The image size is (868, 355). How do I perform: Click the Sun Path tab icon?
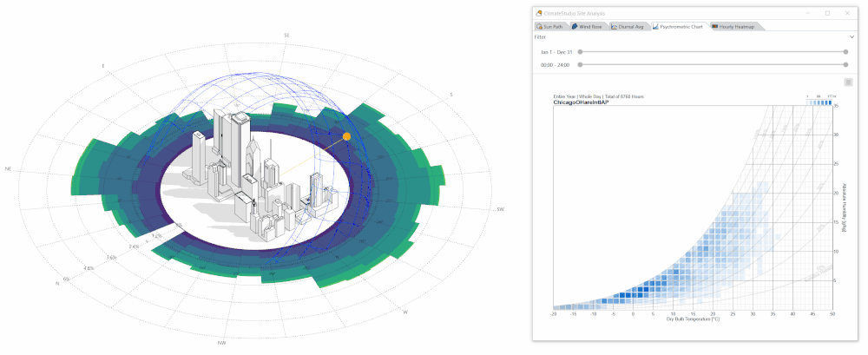(539, 27)
